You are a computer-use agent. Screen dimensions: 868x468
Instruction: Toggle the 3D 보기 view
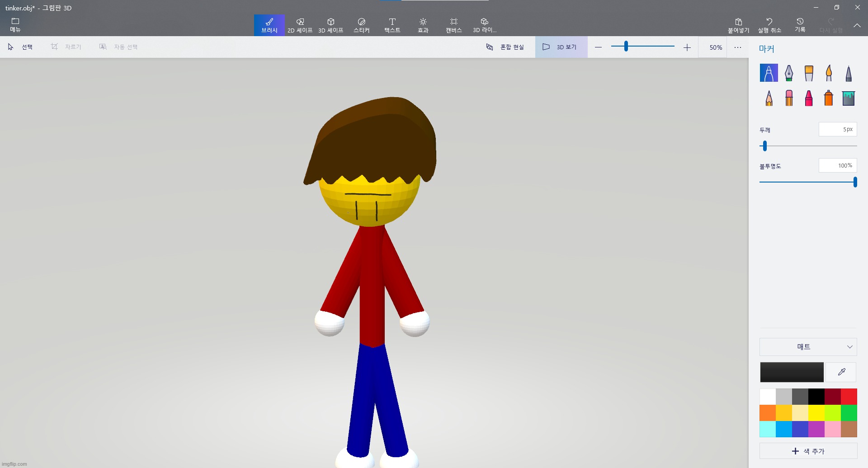pos(561,47)
